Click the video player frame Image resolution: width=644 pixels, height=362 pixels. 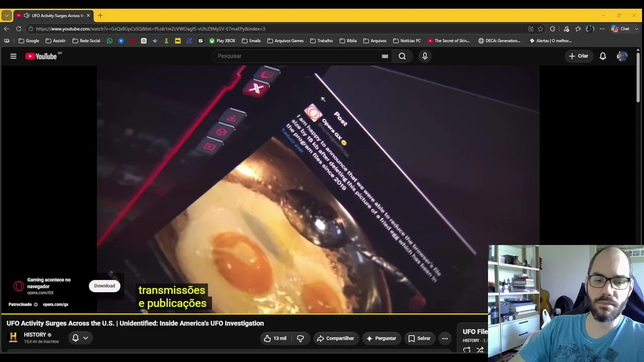318,189
